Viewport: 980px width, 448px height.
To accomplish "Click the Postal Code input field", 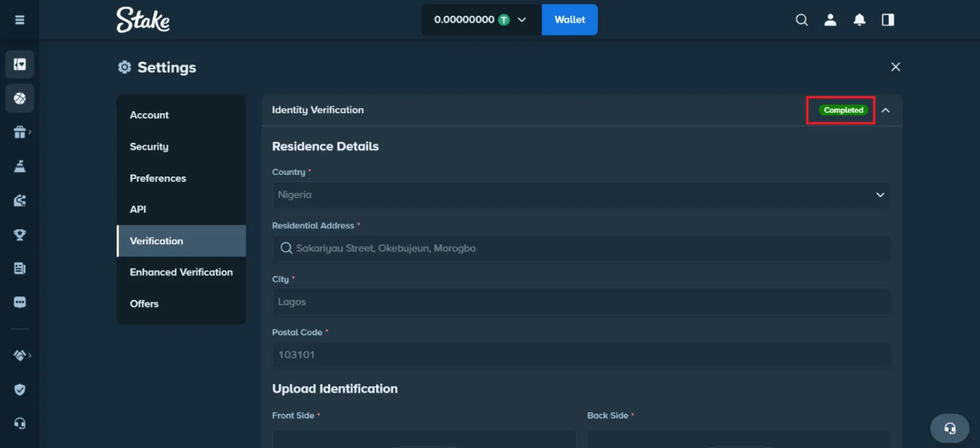I will (581, 355).
